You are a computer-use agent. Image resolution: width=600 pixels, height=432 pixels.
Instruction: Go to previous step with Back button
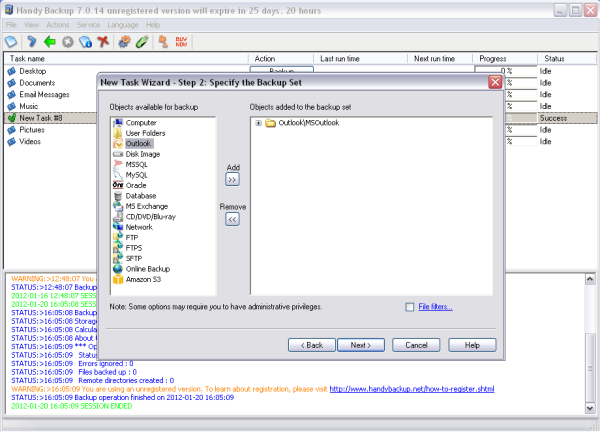311,345
